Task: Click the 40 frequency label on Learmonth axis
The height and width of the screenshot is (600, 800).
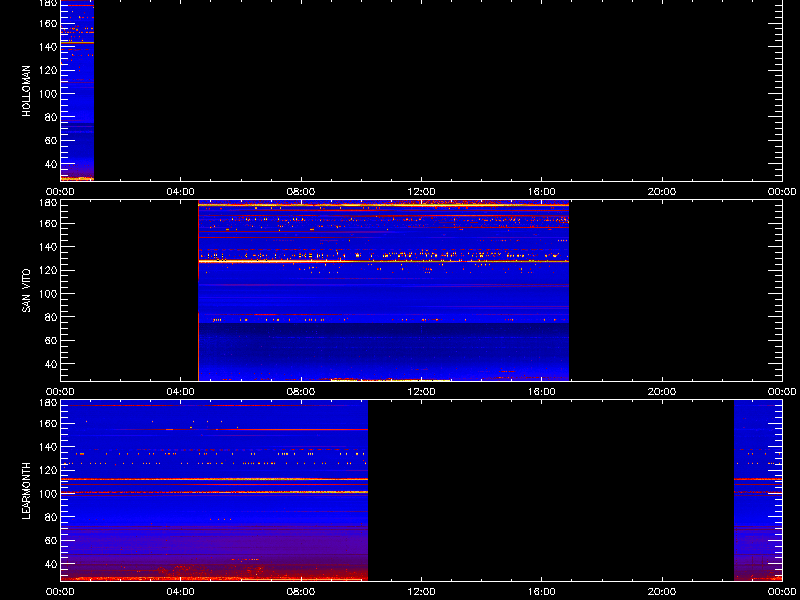Action: point(51,564)
